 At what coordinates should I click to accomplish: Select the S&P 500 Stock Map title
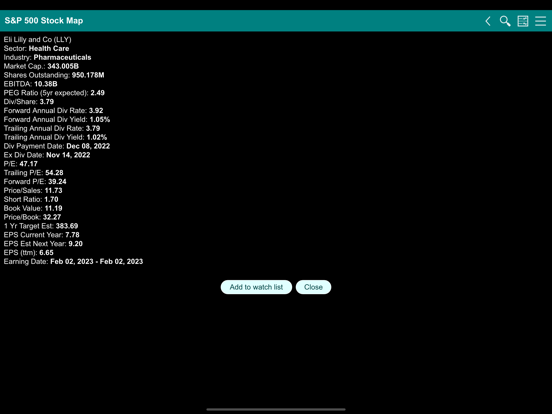coord(44,21)
